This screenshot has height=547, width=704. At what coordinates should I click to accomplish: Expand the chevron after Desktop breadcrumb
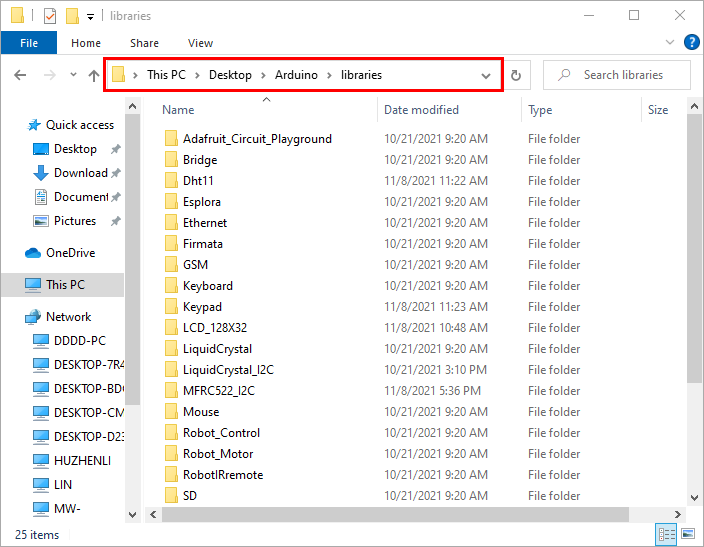point(263,75)
